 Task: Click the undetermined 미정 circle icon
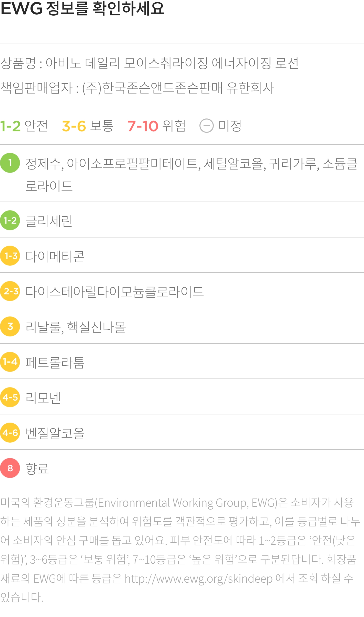point(207,126)
